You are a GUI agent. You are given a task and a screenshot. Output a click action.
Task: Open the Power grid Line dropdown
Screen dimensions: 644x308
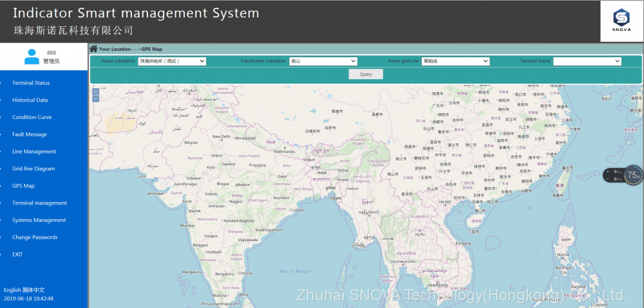(455, 61)
